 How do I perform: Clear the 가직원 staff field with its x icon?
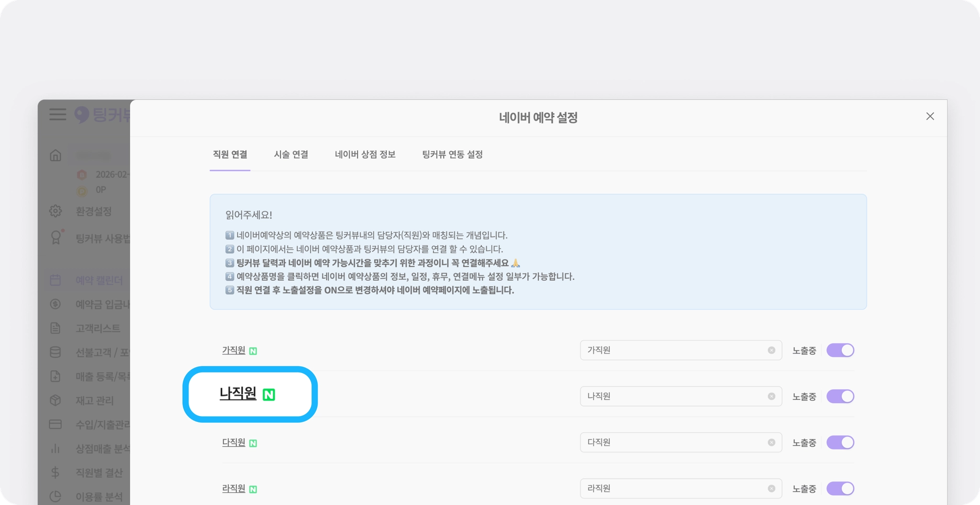tap(771, 350)
